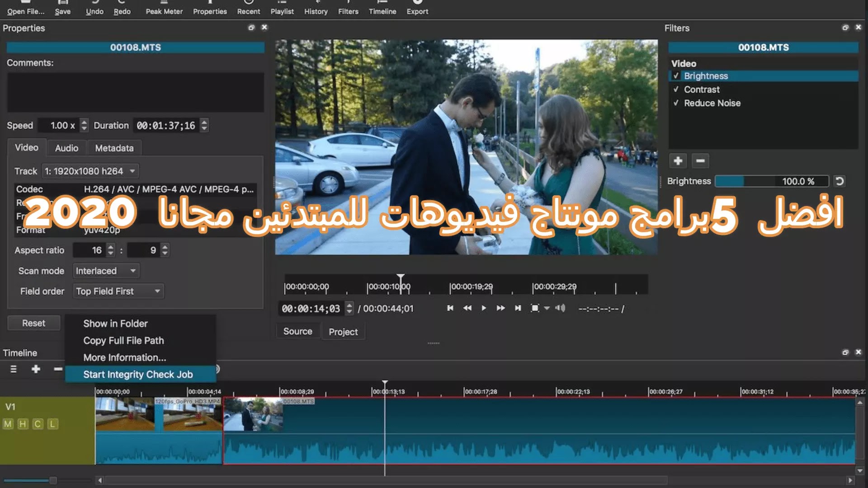Select Start Integrity Check Job
Viewport: 868px width, 488px height.
pos(138,375)
